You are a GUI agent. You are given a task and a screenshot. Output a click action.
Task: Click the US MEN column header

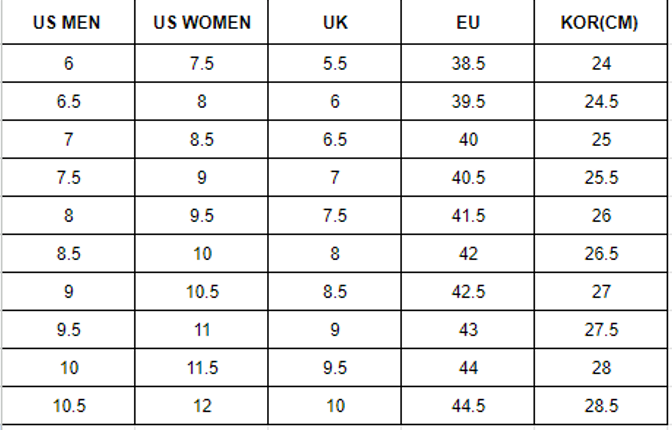pyautogui.click(x=68, y=23)
